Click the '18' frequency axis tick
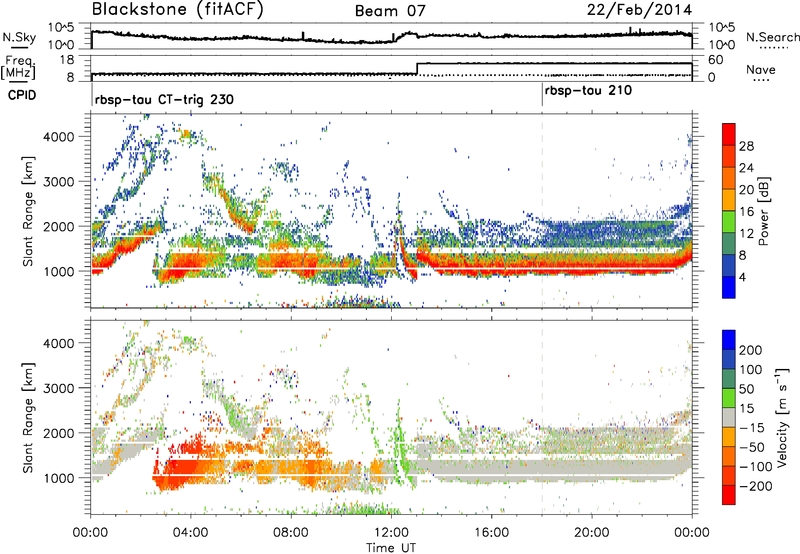 point(67,60)
